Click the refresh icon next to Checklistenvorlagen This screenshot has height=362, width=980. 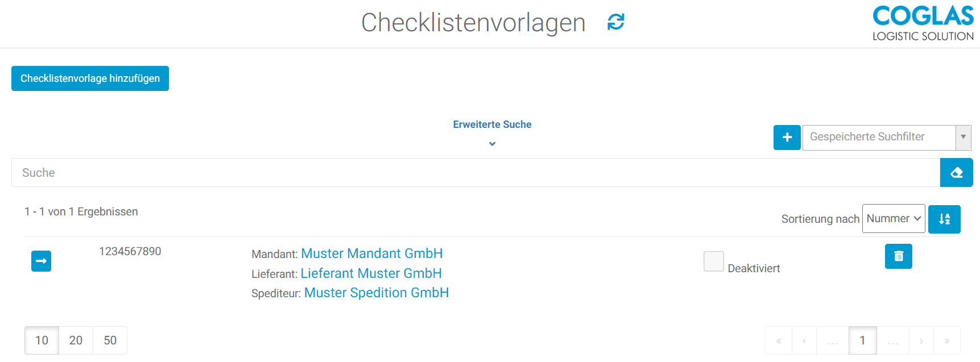(x=615, y=22)
